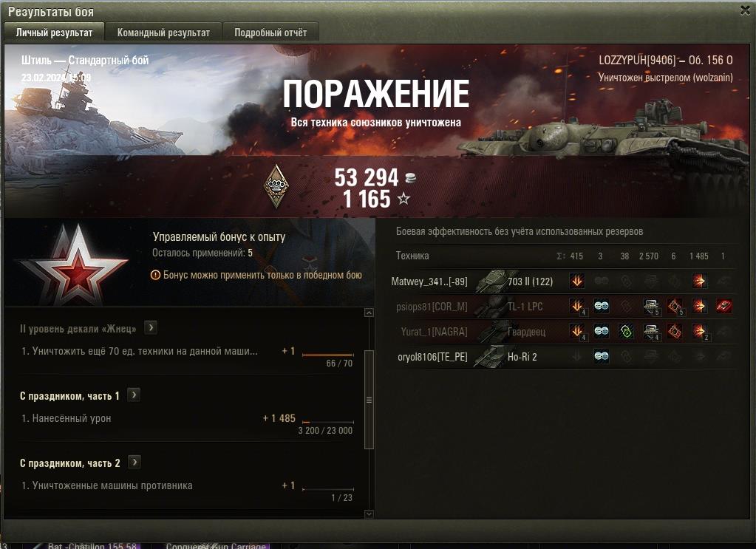
Task: Click the damage icon in Yurat_1 row
Action: point(700,332)
